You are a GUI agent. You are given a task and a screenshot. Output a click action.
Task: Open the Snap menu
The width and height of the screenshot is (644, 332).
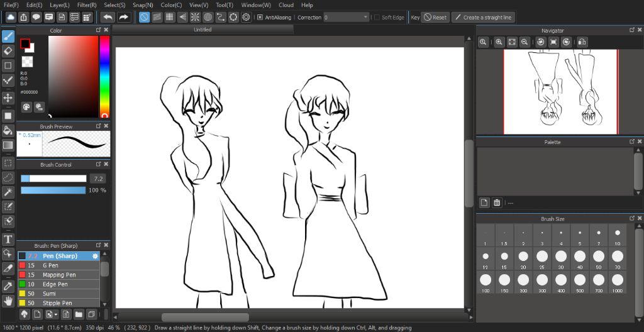click(143, 5)
